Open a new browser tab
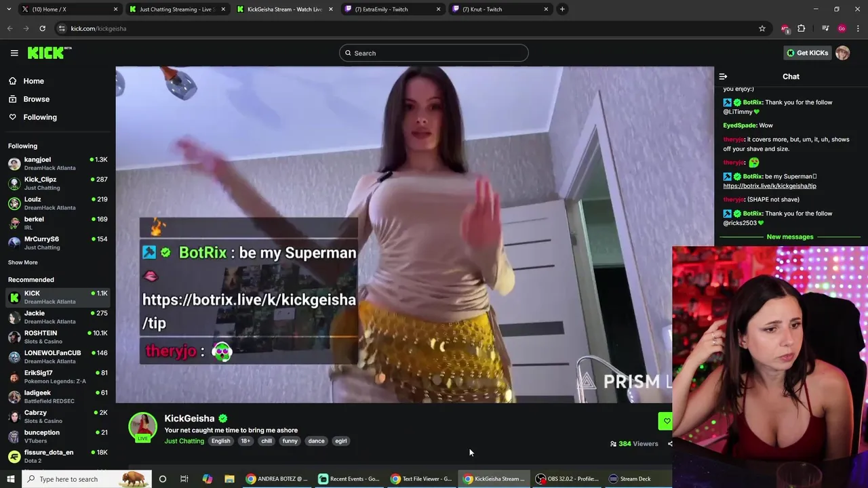The height and width of the screenshot is (488, 868). tap(562, 9)
